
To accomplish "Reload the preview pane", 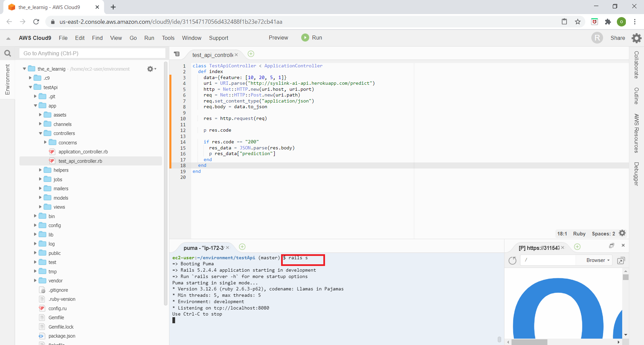I will pos(512,260).
